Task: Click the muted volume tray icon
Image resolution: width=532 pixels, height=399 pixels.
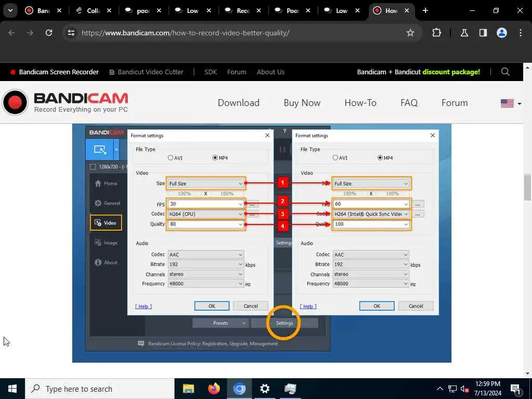Action: click(x=465, y=389)
